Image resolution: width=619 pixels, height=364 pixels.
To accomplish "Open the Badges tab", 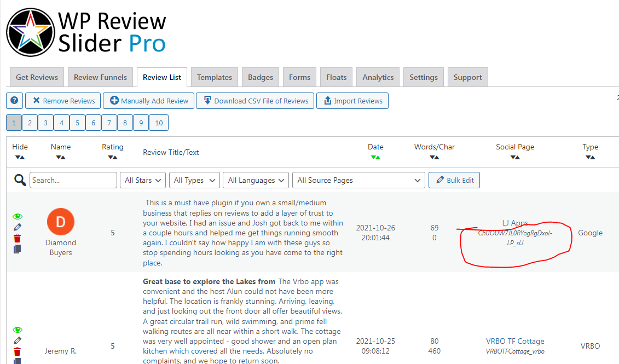I will coord(260,77).
